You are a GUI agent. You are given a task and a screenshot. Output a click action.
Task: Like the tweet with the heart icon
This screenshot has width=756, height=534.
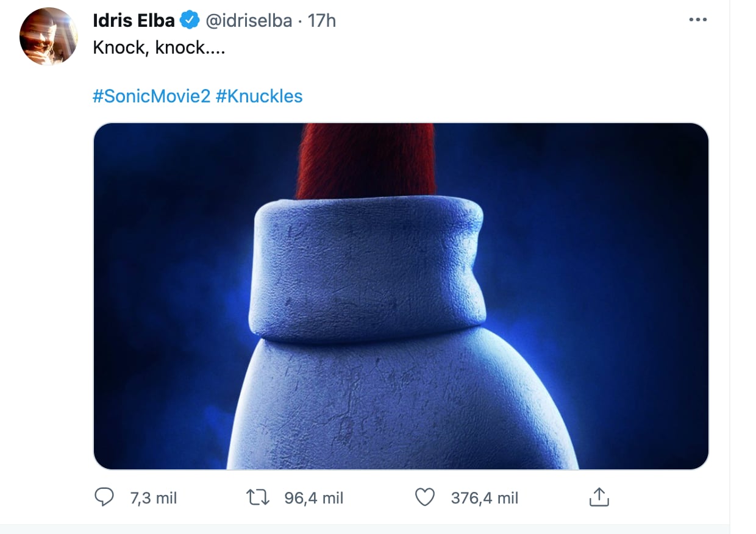[424, 497]
